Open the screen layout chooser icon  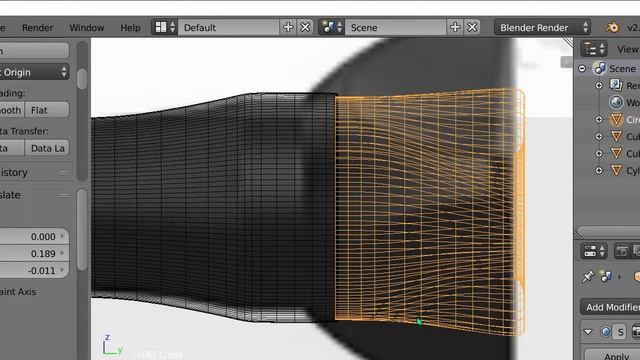[164, 27]
